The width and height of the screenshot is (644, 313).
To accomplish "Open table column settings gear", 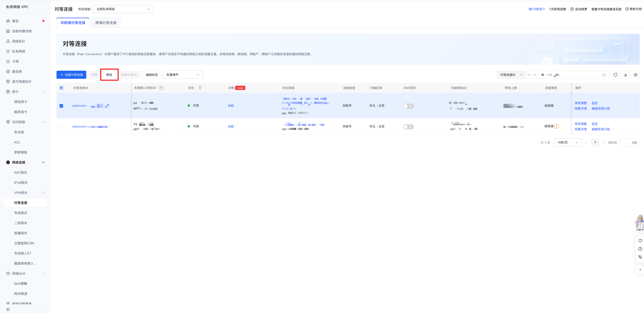I will pos(636,75).
